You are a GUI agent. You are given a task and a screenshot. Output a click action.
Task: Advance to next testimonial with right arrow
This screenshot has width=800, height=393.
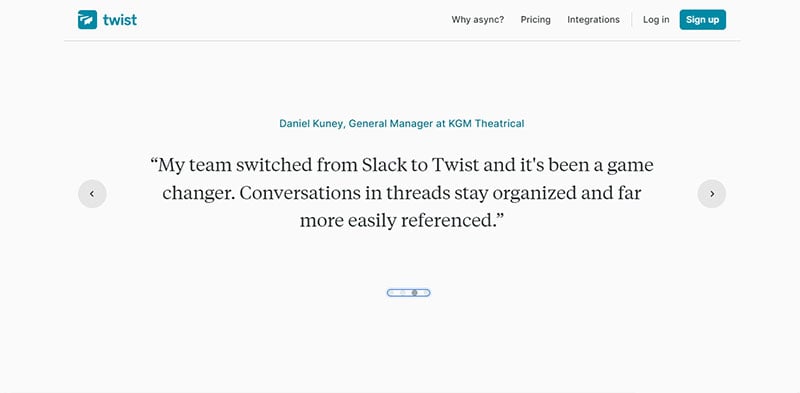(x=712, y=193)
